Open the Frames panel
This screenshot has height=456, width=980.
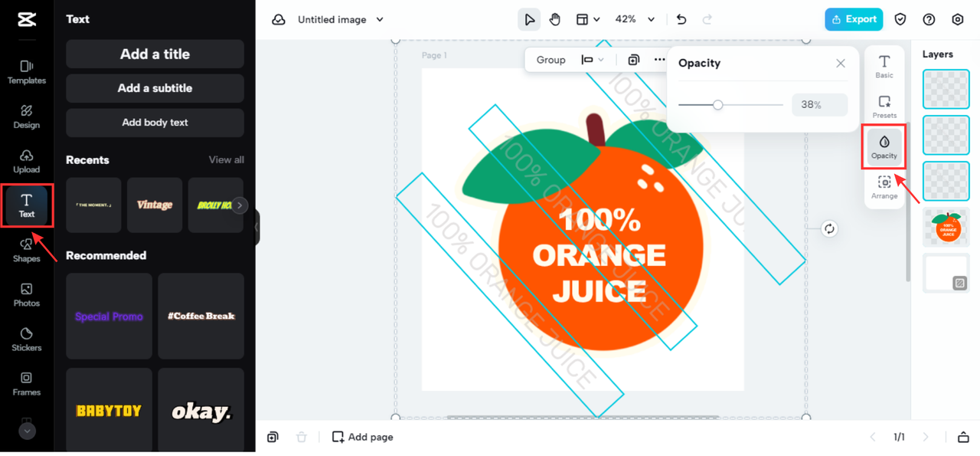27,383
